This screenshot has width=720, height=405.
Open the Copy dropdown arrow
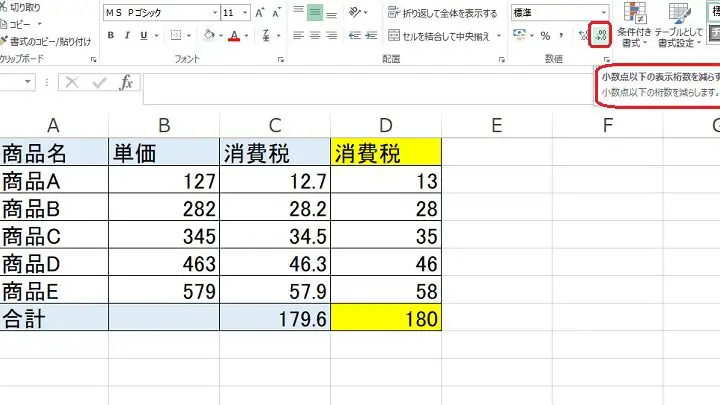pyautogui.click(x=39, y=24)
